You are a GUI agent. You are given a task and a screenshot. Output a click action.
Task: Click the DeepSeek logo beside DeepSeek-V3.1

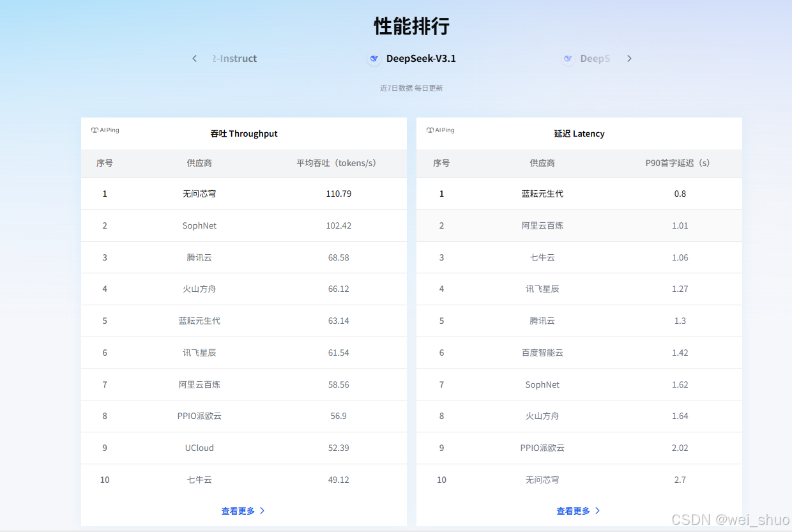pos(374,59)
